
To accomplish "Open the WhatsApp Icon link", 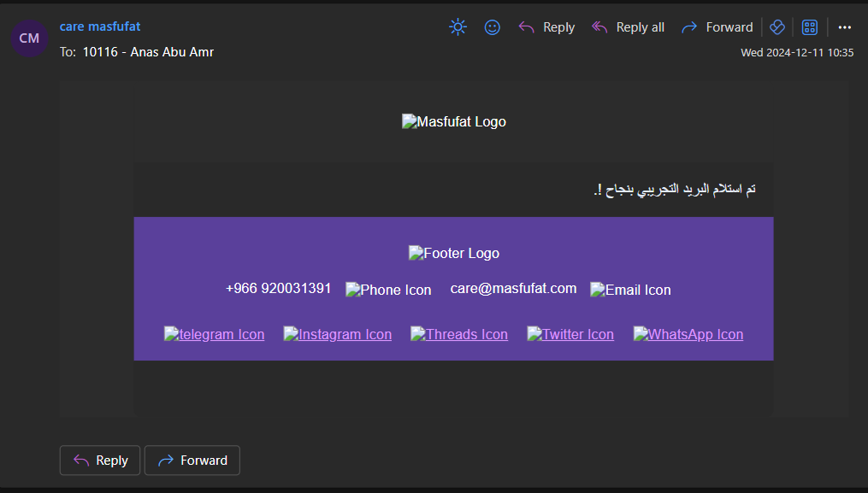I will (688, 334).
